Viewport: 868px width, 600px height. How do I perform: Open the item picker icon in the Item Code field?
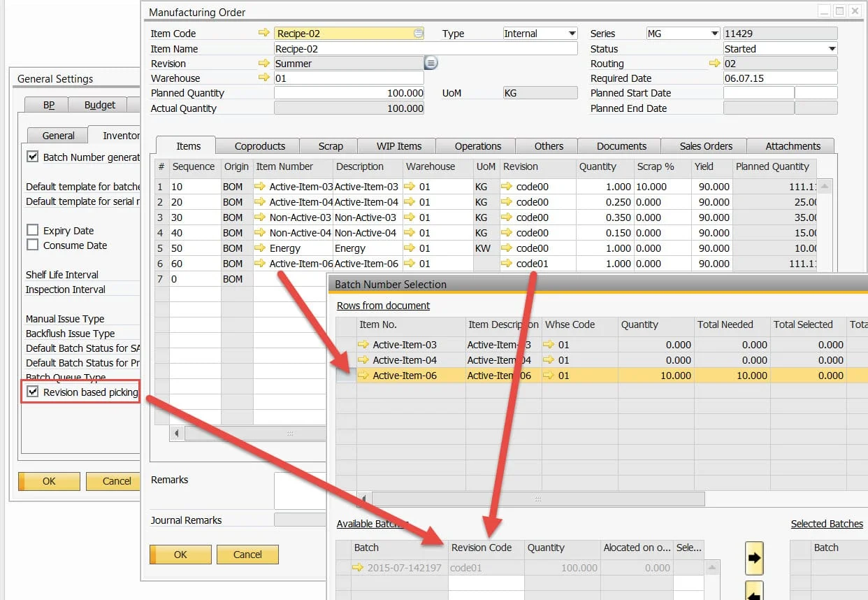click(418, 34)
